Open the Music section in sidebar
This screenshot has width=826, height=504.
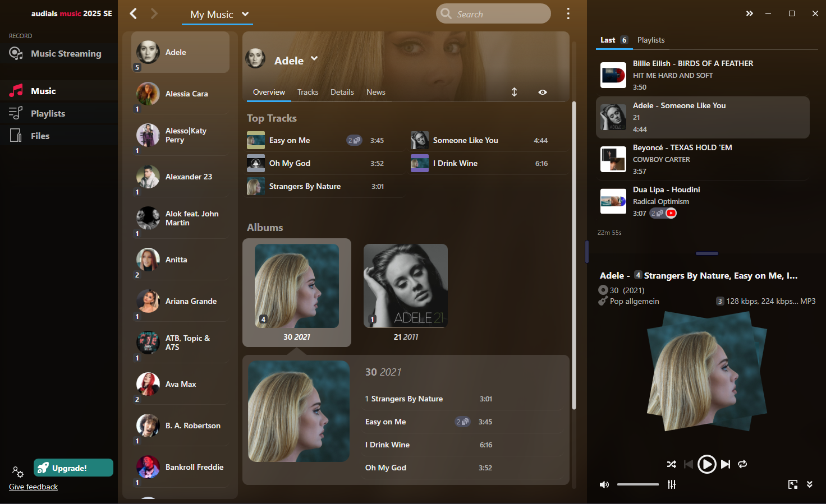coord(59,91)
